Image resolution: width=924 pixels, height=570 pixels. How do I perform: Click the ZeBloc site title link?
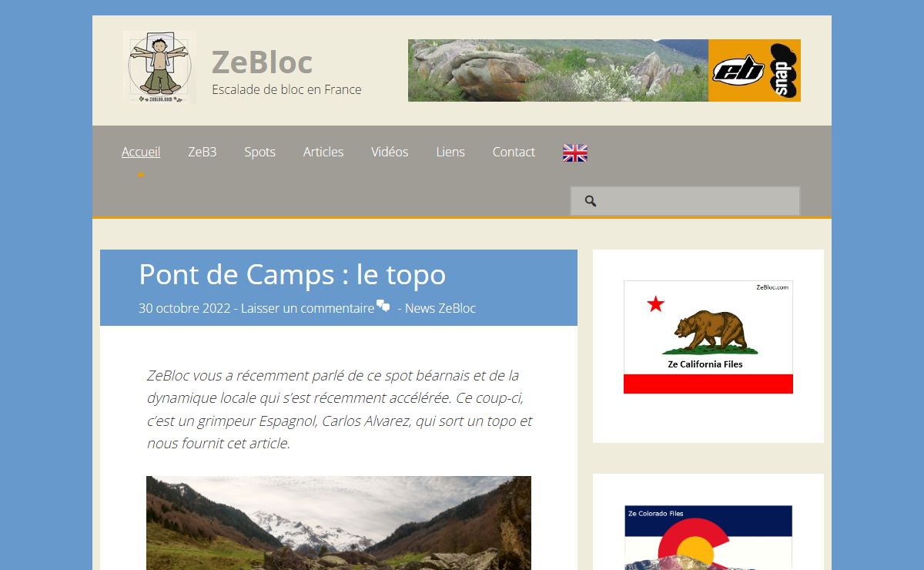pyautogui.click(x=262, y=62)
